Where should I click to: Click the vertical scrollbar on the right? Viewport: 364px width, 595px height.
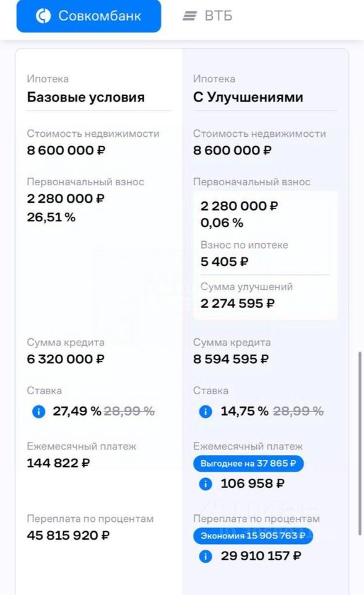360,444
